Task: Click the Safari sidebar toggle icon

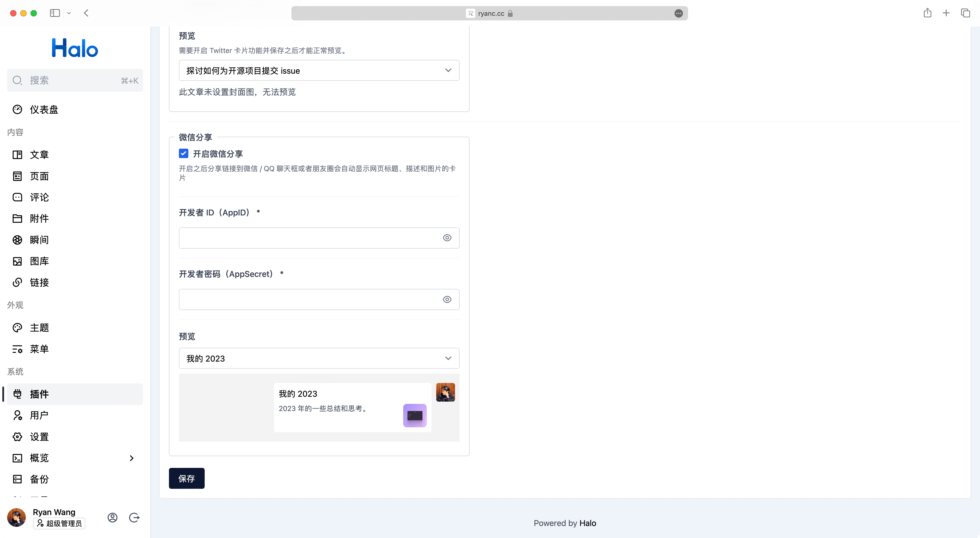Action: [x=55, y=13]
